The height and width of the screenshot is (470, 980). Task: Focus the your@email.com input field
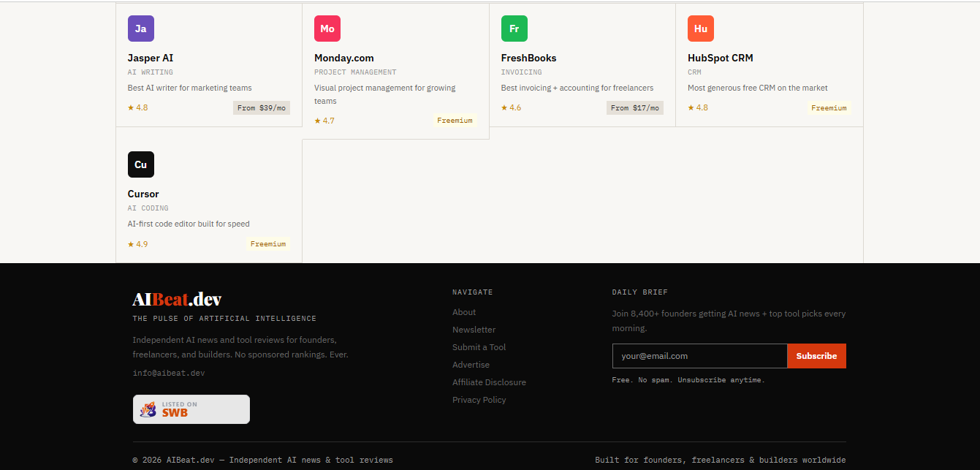[700, 356]
